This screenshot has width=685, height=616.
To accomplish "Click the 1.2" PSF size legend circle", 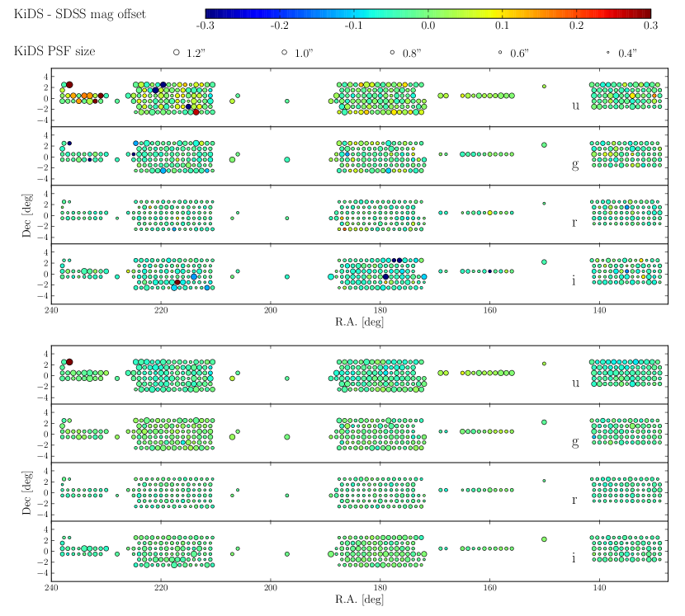I will 177,52.
